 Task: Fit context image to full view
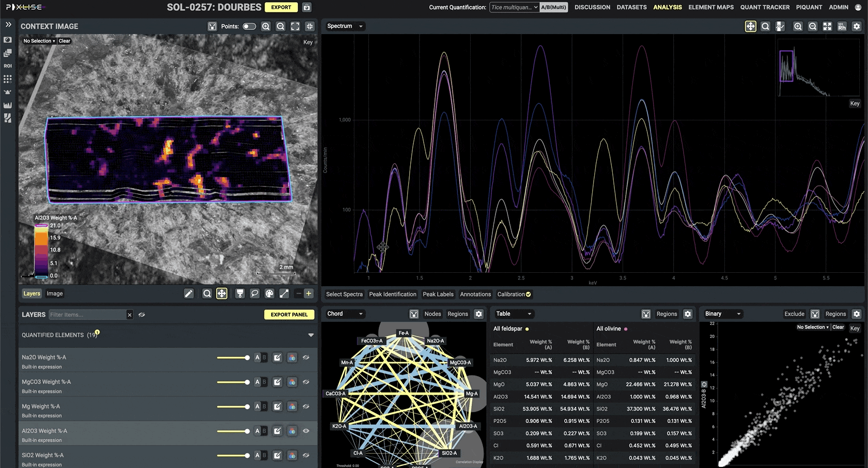point(295,26)
